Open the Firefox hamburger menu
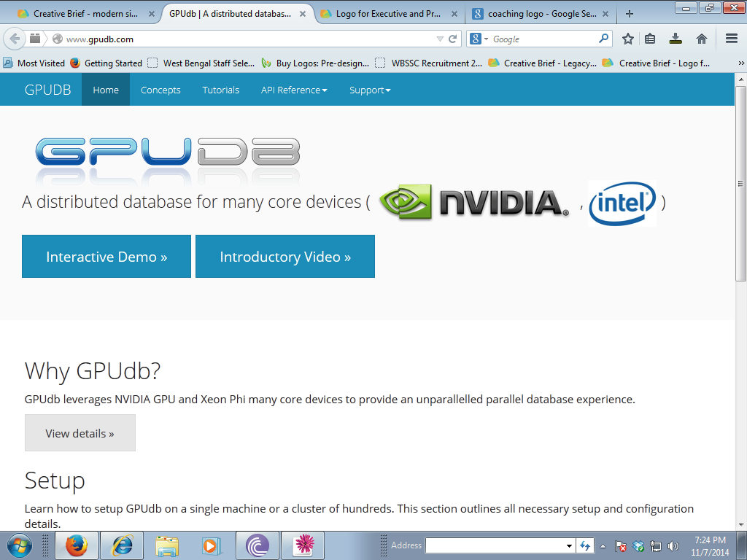Viewport: 747px width, 560px height. (x=731, y=39)
